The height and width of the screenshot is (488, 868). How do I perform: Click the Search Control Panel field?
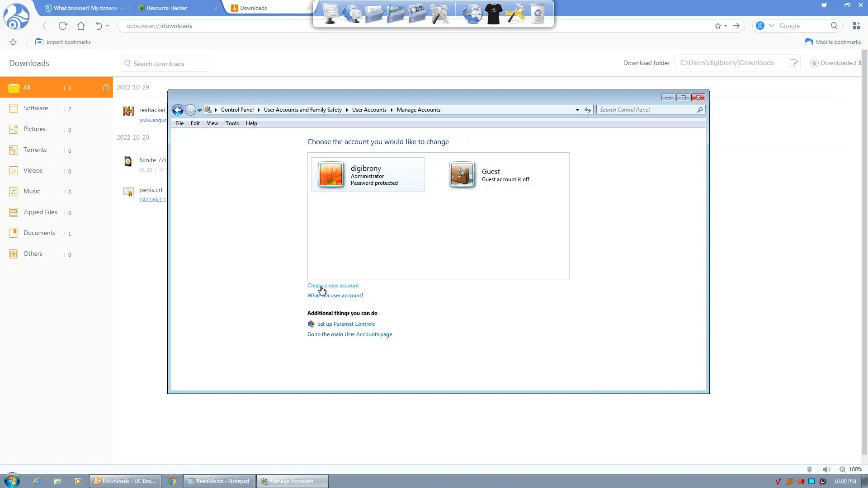[646, 110]
